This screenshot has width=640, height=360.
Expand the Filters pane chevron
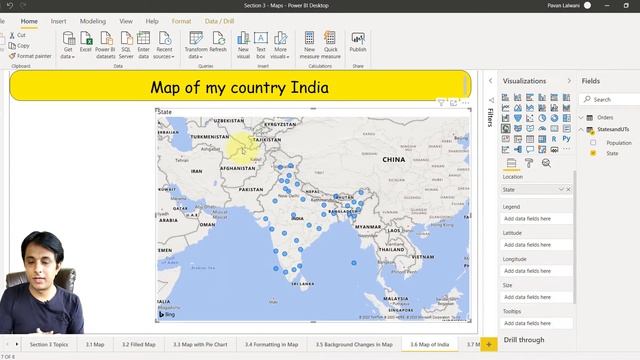(x=491, y=81)
